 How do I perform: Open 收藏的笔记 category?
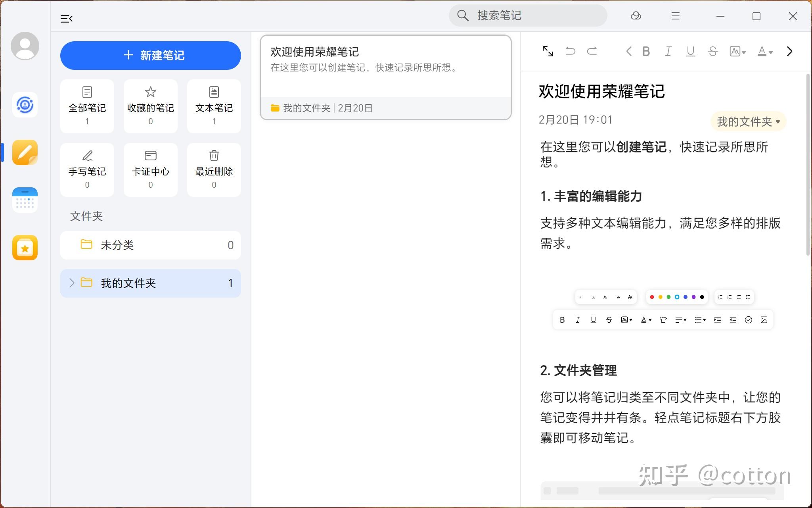pyautogui.click(x=151, y=106)
